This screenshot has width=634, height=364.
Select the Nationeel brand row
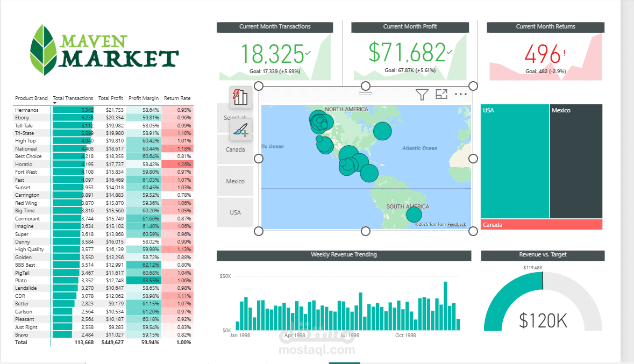(103, 149)
